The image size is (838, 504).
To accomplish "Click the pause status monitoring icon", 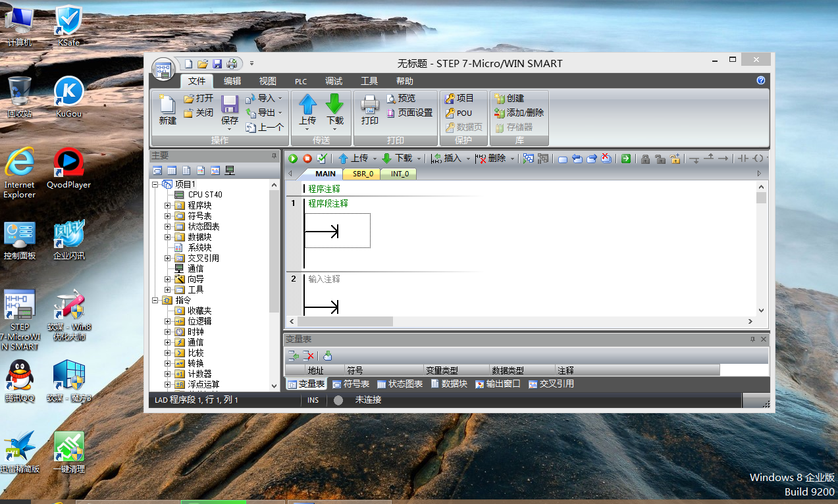I will coord(543,159).
